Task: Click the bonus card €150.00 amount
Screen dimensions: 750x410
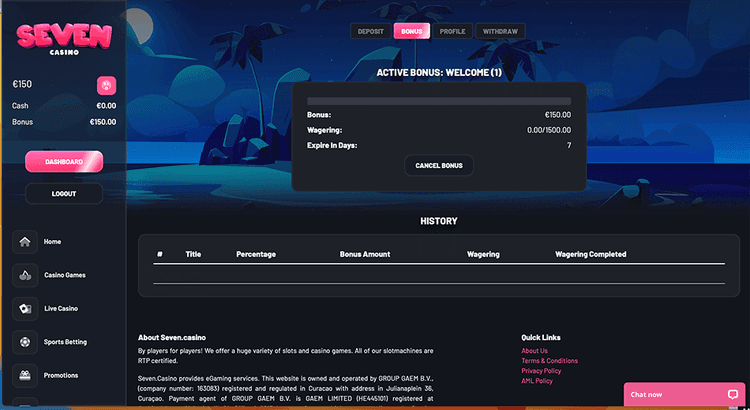Action: coord(558,115)
